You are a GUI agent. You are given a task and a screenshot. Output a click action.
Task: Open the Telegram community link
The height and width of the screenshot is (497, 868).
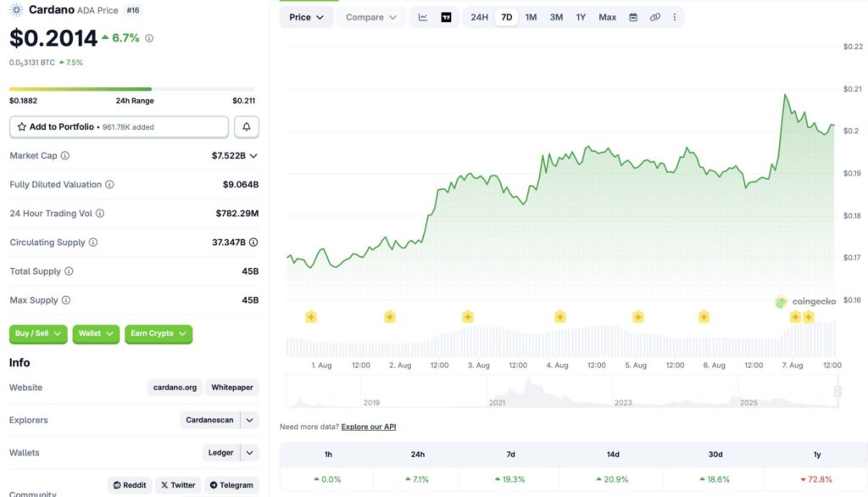point(231,485)
